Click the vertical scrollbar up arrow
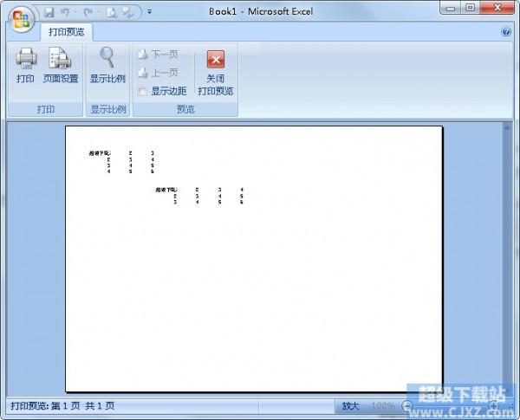The height and width of the screenshot is (420, 520). point(508,128)
